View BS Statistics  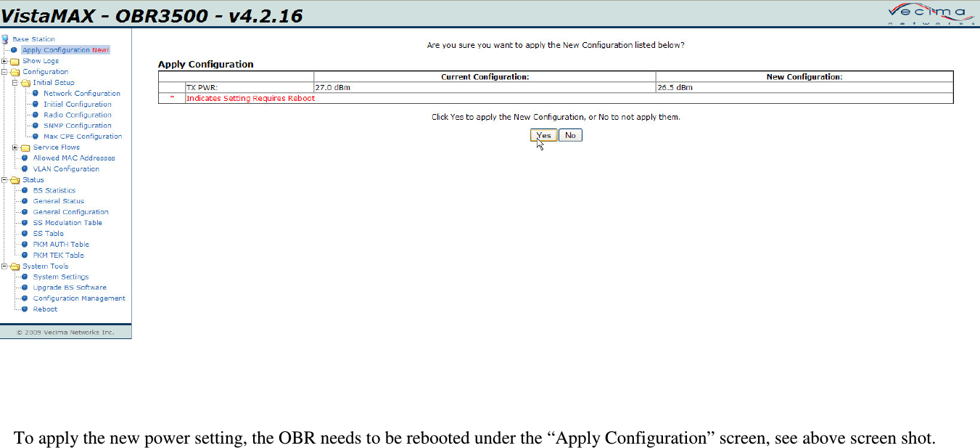[x=54, y=190]
